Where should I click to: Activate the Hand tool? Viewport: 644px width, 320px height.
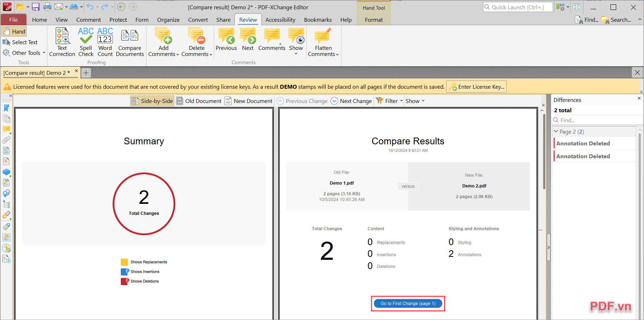pos(14,31)
